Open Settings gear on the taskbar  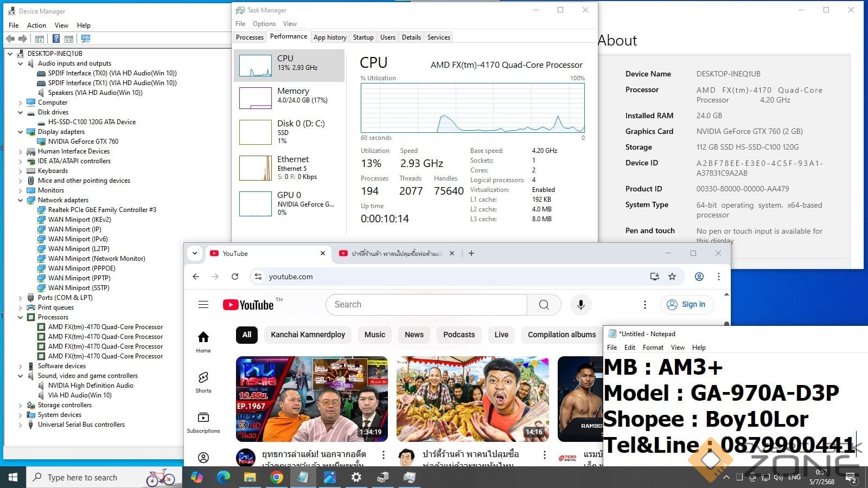click(356, 477)
